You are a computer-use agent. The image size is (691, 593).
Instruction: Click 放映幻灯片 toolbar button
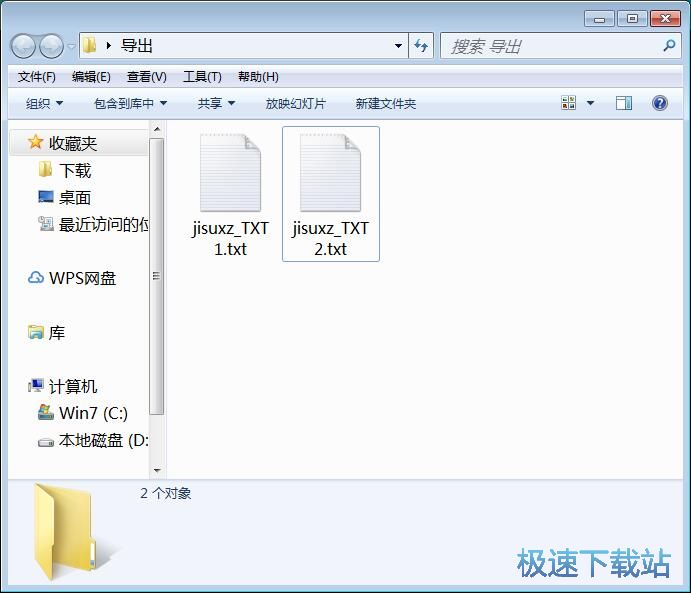[296, 104]
